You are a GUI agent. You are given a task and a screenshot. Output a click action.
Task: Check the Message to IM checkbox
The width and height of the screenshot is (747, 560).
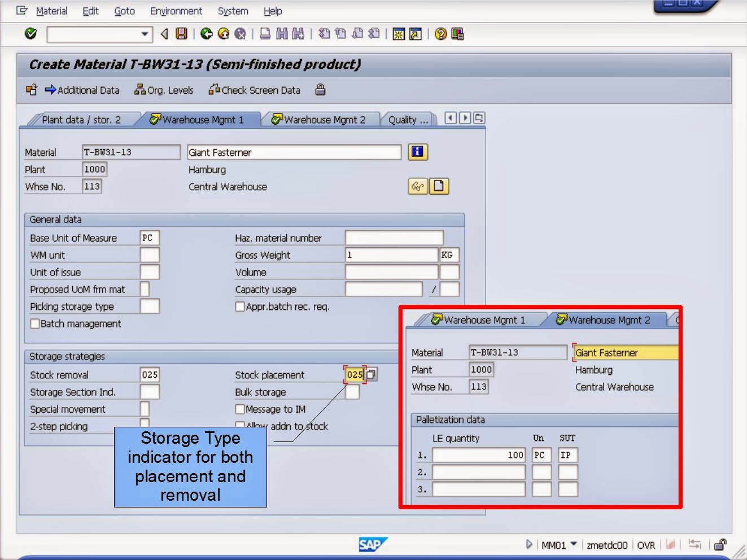240,409
